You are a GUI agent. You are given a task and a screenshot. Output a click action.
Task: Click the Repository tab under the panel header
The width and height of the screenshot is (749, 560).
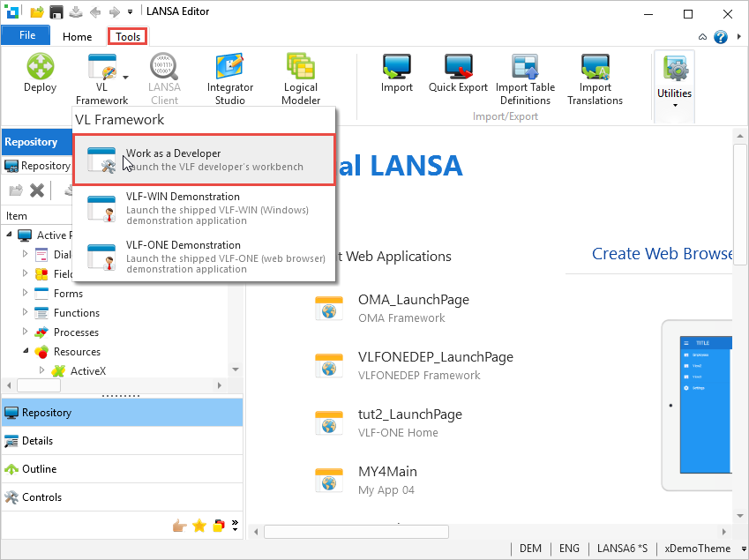point(37,166)
